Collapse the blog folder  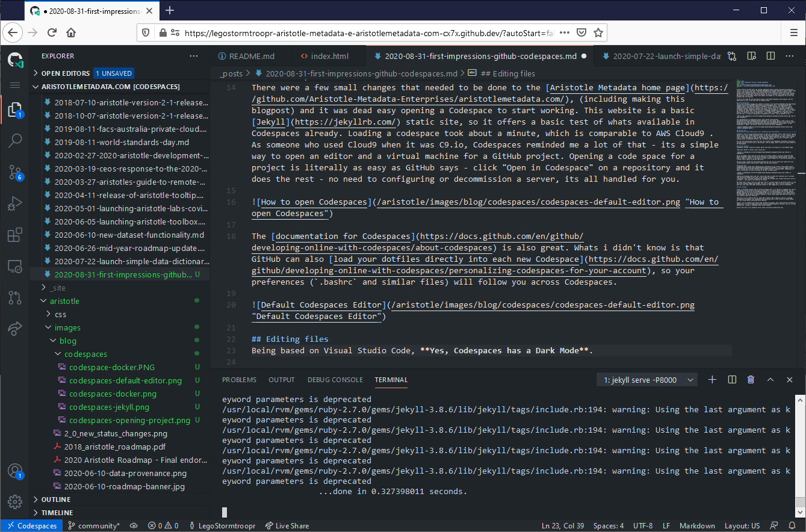click(x=120, y=341)
